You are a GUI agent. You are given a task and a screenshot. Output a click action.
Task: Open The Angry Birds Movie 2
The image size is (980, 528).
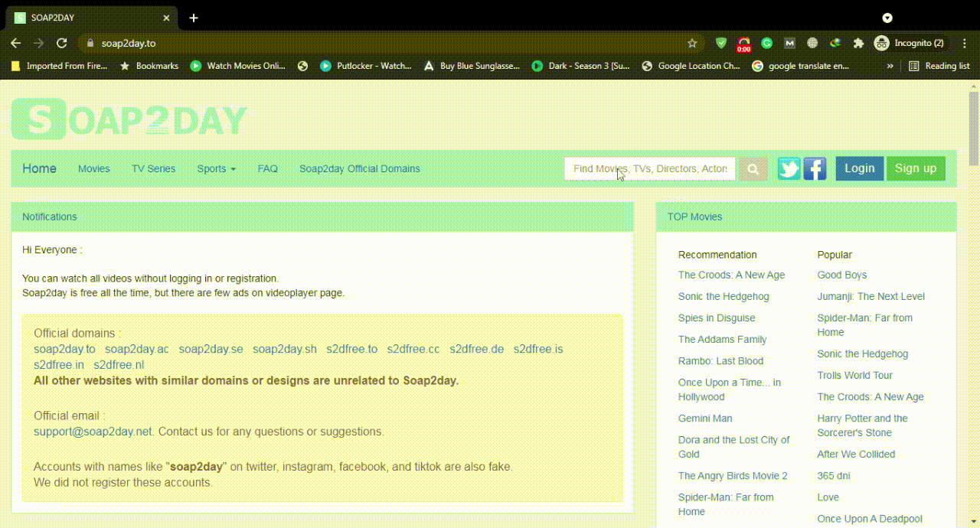(x=733, y=476)
